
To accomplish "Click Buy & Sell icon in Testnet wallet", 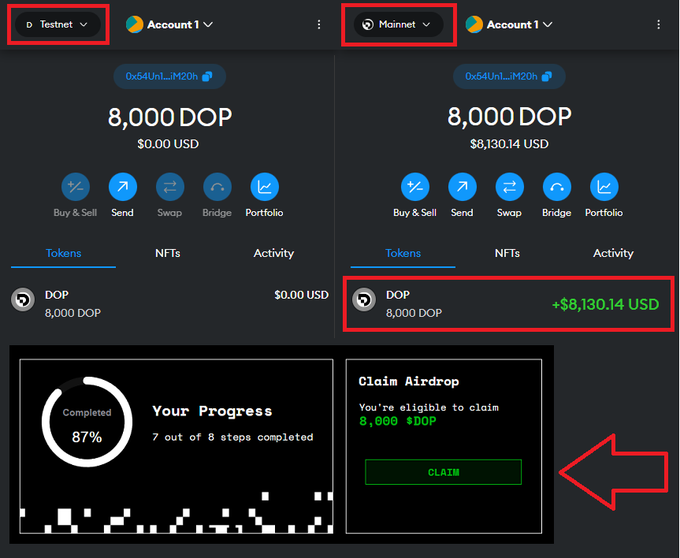I will click(75, 187).
